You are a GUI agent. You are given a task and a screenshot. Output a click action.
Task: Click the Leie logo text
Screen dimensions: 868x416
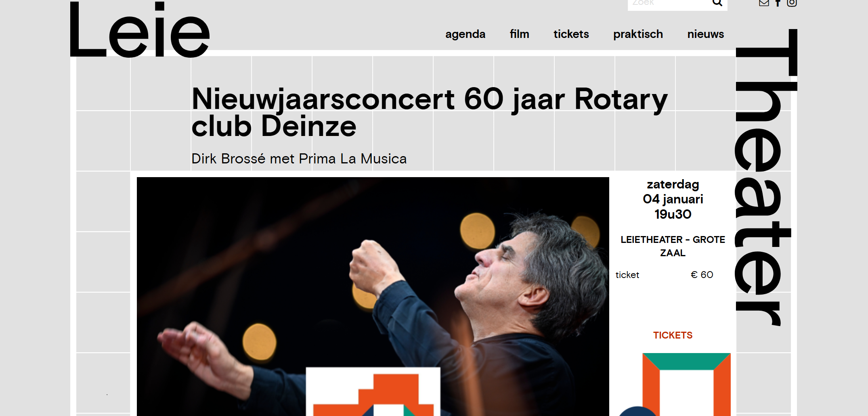click(140, 29)
